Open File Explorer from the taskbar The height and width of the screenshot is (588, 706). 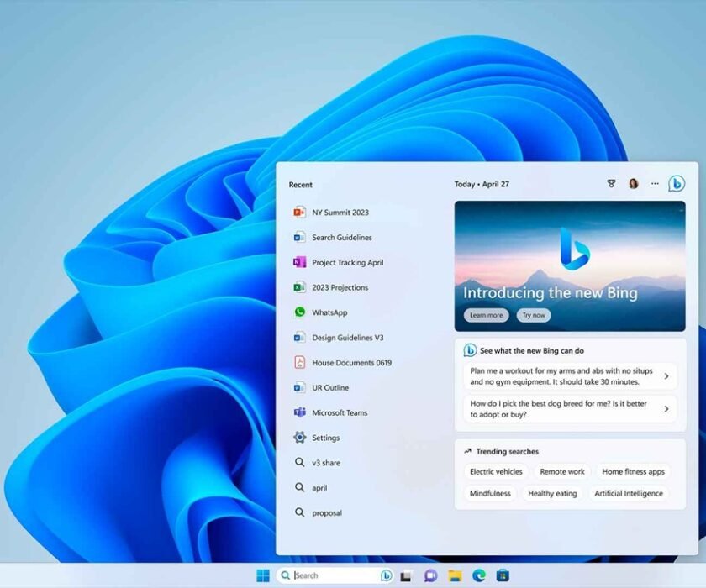[456, 575]
